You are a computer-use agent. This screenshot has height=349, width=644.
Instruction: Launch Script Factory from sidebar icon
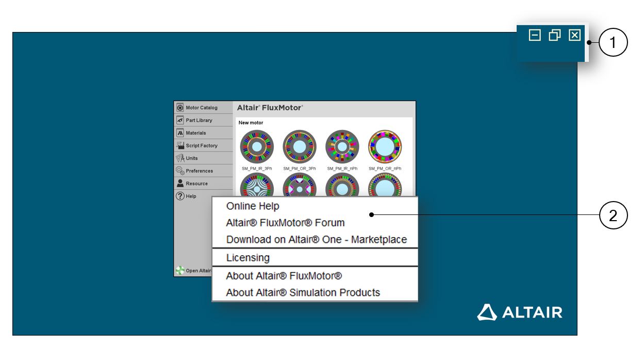coord(180,145)
